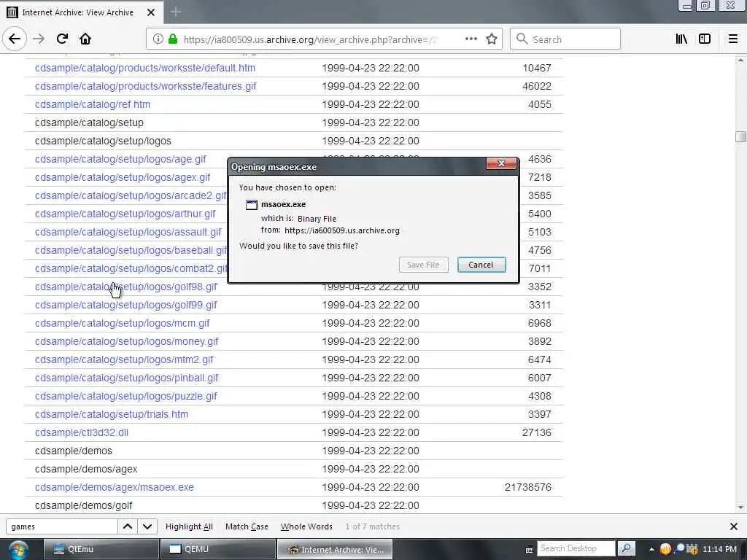Toggle Whole Words in find bar

(x=306, y=526)
